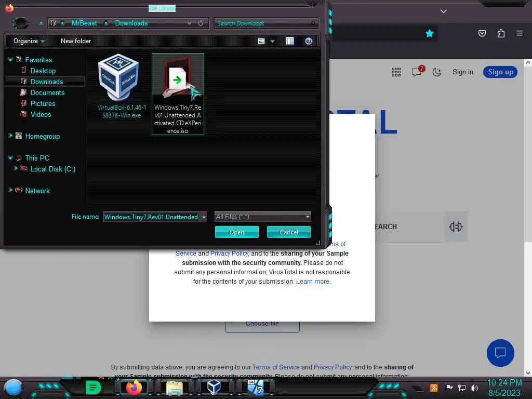Click Sign in on VirusTotal
Image resolution: width=532 pixels, height=399 pixels.
click(463, 72)
